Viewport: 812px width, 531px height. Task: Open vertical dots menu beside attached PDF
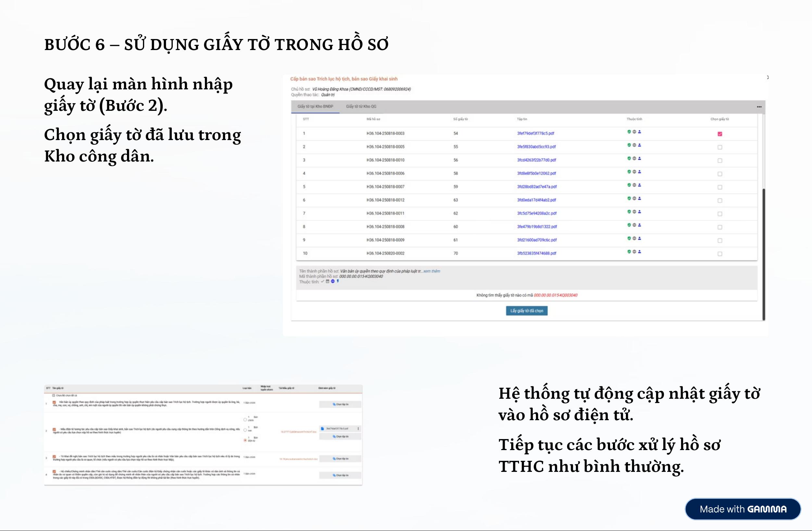358,429
